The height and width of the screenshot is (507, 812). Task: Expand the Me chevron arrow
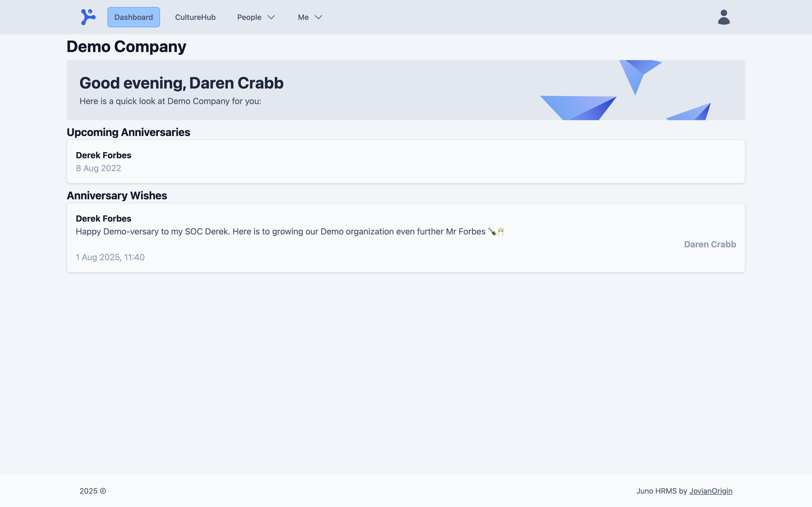318,17
